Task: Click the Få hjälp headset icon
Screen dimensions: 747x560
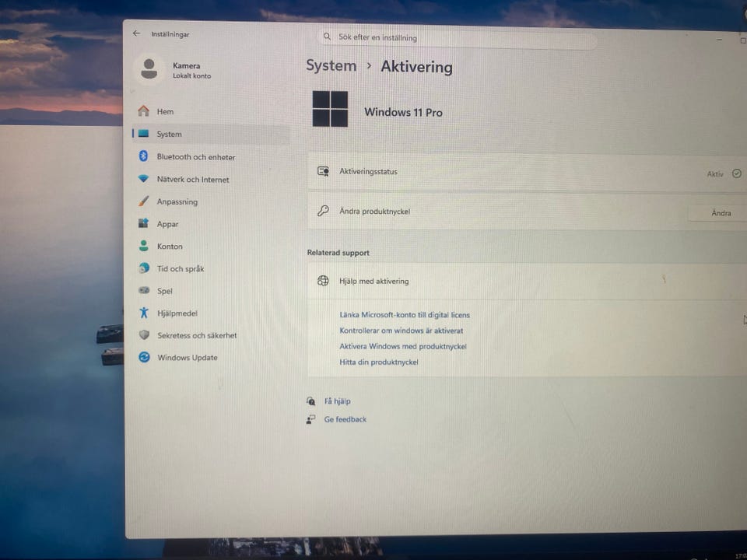Action: coord(311,401)
